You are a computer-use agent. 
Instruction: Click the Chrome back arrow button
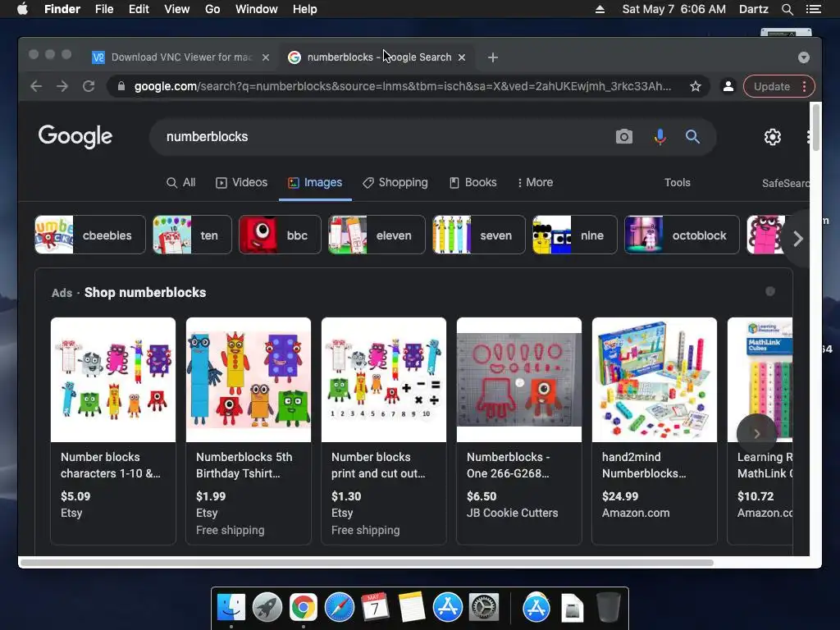click(x=36, y=86)
